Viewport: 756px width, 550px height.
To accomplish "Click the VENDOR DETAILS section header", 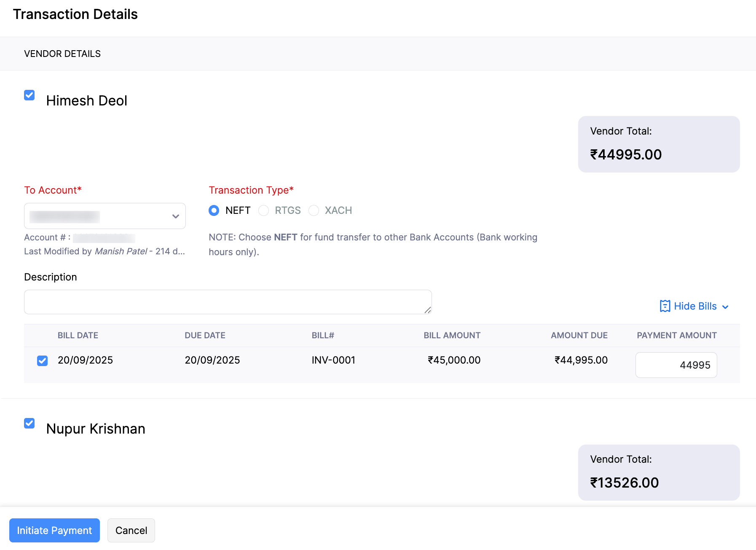I will point(62,54).
